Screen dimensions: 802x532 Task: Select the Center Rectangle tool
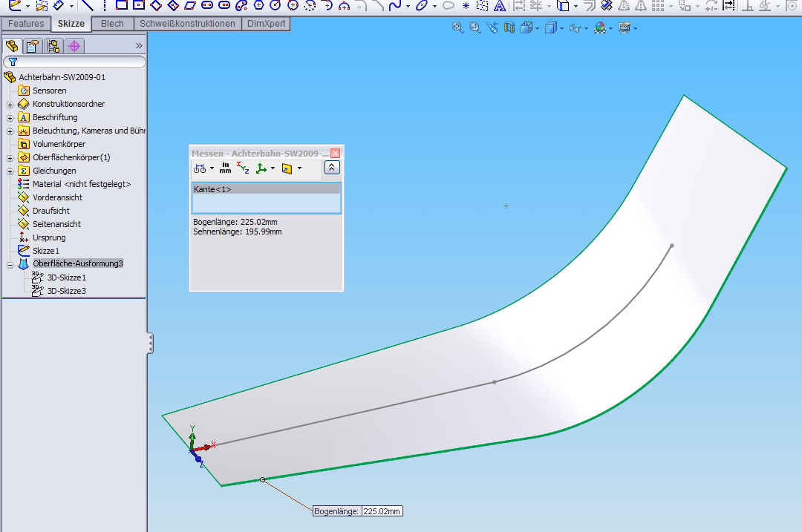[x=139, y=5]
